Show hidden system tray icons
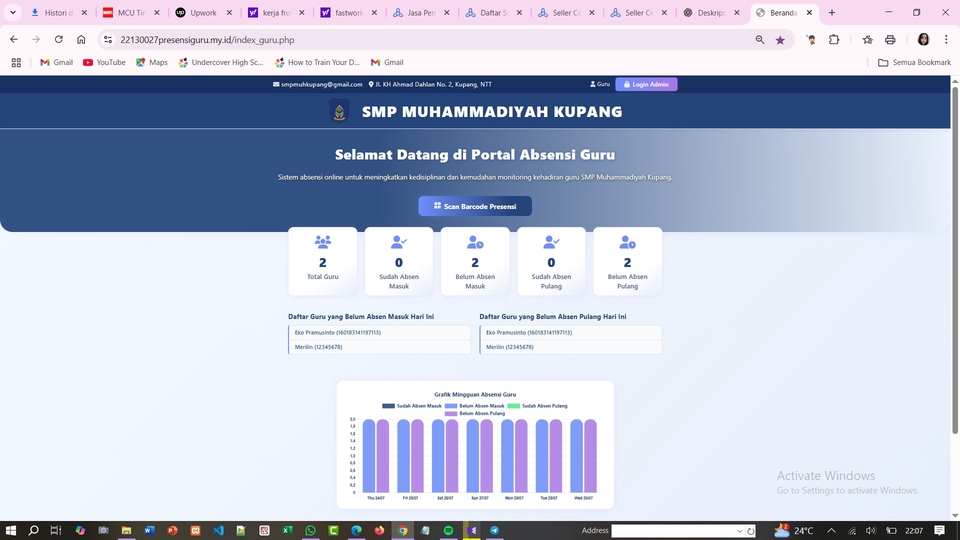Screen dimensions: 960x540 click(768, 531)
